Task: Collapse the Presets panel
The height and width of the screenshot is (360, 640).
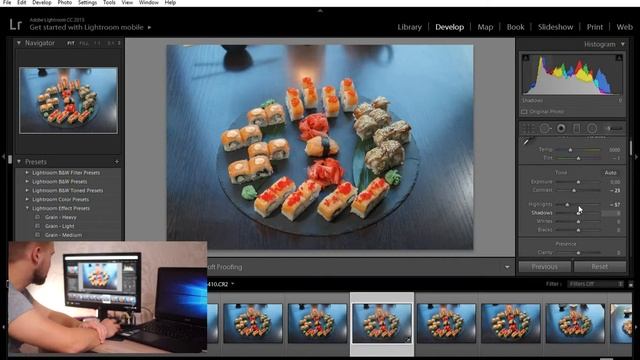Action: coord(19,162)
